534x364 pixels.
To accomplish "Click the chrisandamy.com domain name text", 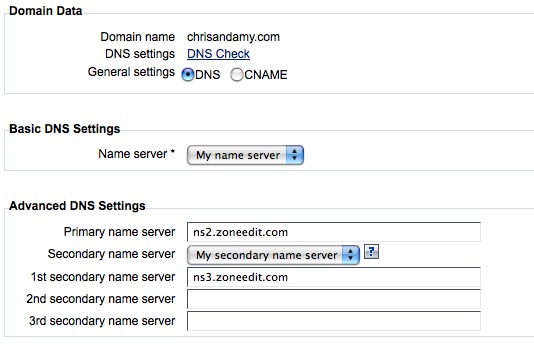I will coord(233,37).
